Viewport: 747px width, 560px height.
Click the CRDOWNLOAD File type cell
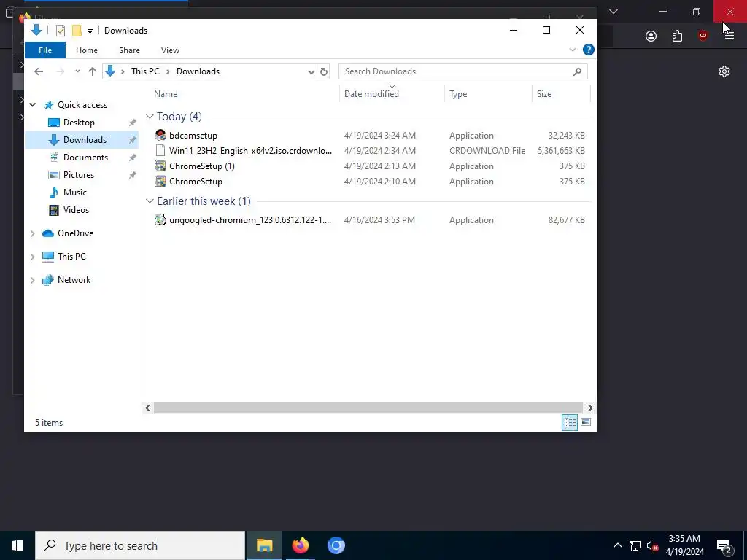coord(487,150)
